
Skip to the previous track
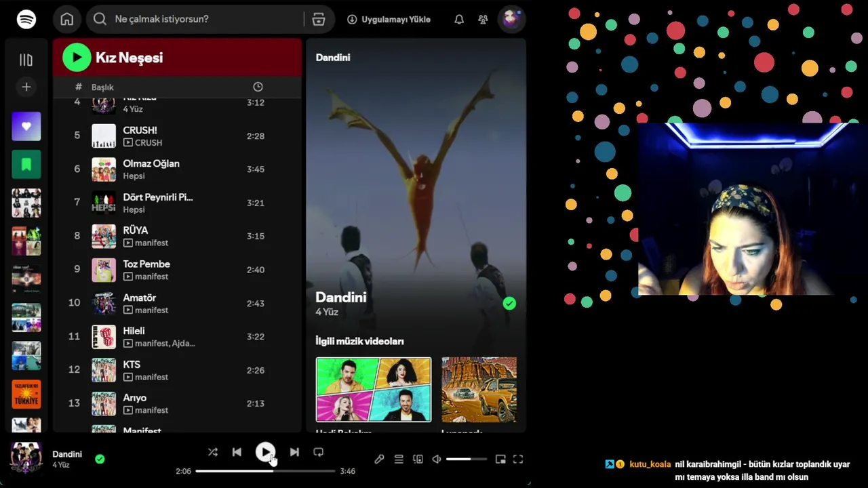click(x=237, y=452)
